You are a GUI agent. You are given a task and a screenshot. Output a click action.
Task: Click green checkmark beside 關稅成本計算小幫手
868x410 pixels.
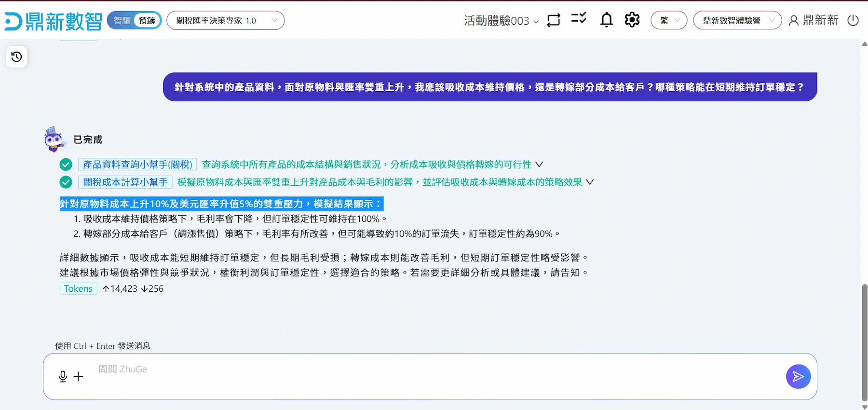pos(66,182)
